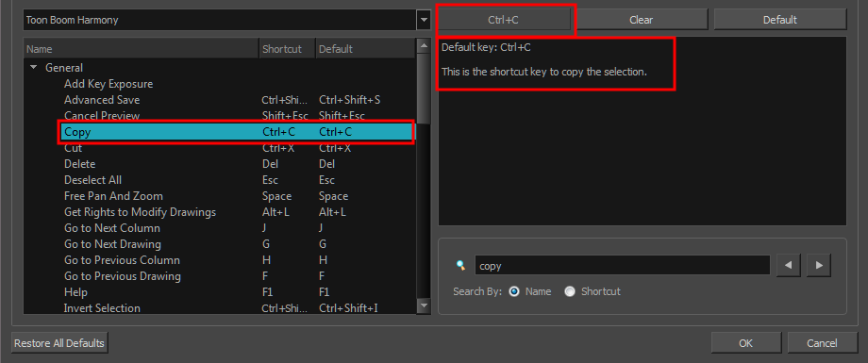868x363 pixels.
Task: Select Search By Shortcut radio button
Action: (x=570, y=291)
